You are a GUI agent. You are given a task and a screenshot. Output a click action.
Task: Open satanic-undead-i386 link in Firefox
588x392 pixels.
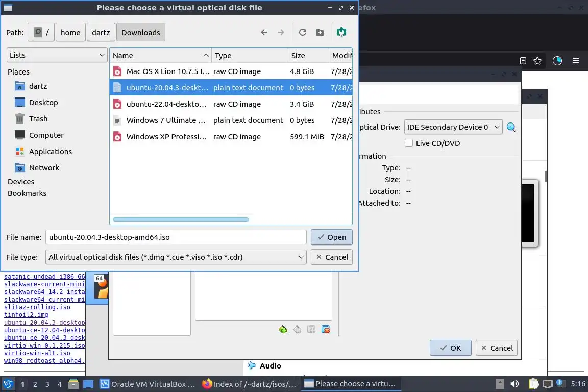coord(44,277)
